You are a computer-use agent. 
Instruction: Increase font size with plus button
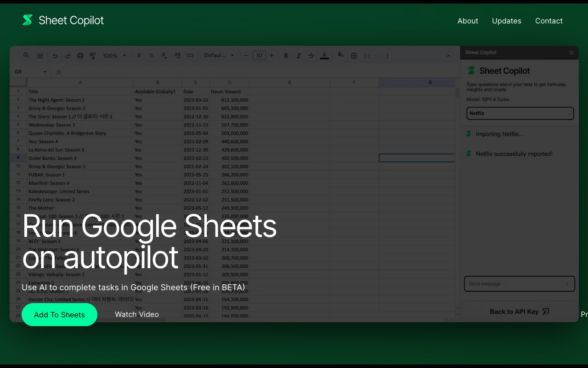[271, 56]
